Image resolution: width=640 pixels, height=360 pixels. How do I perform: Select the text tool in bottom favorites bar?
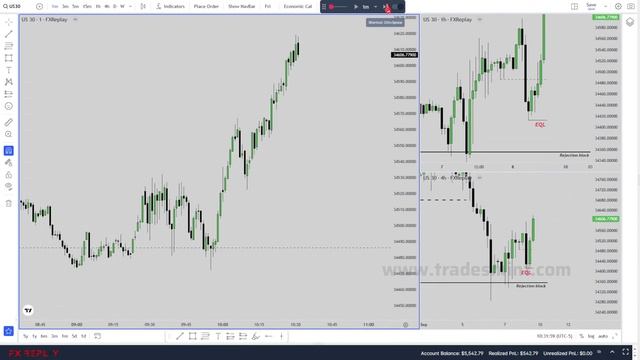coord(218,336)
